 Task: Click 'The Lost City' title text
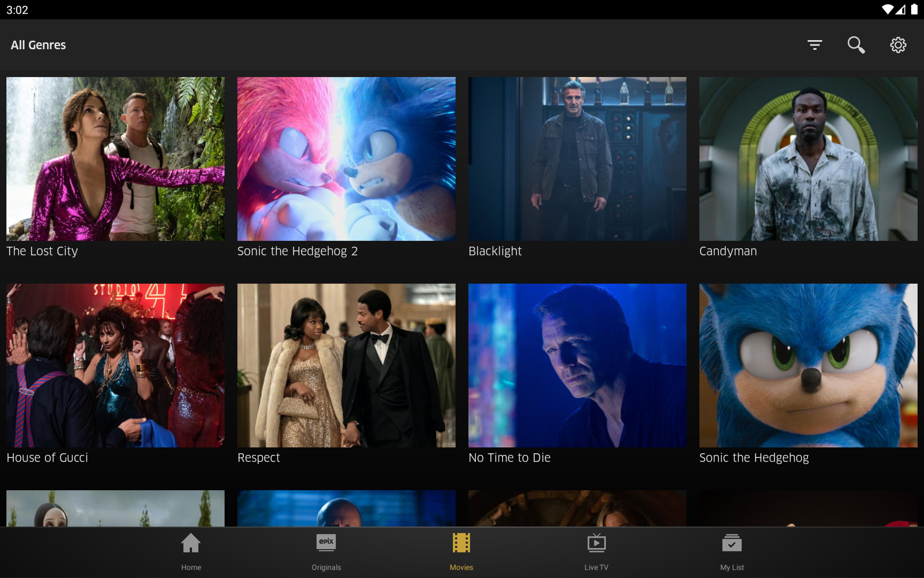[42, 251]
